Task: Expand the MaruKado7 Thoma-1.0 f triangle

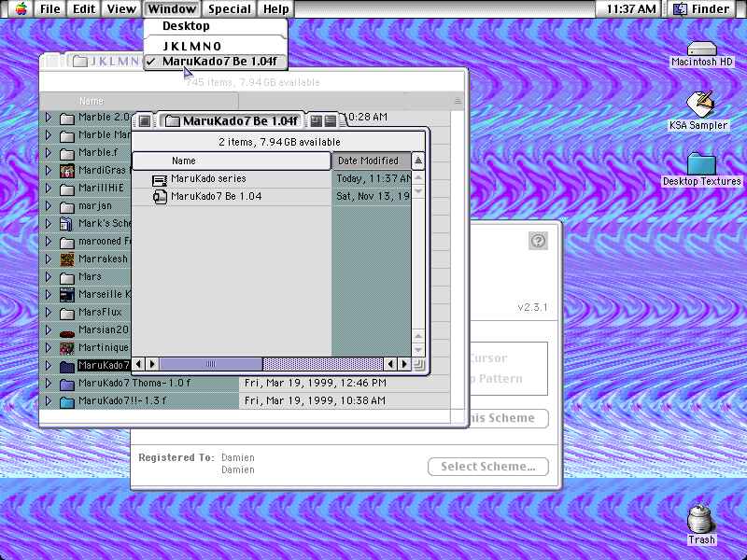Action: pyautogui.click(x=49, y=384)
